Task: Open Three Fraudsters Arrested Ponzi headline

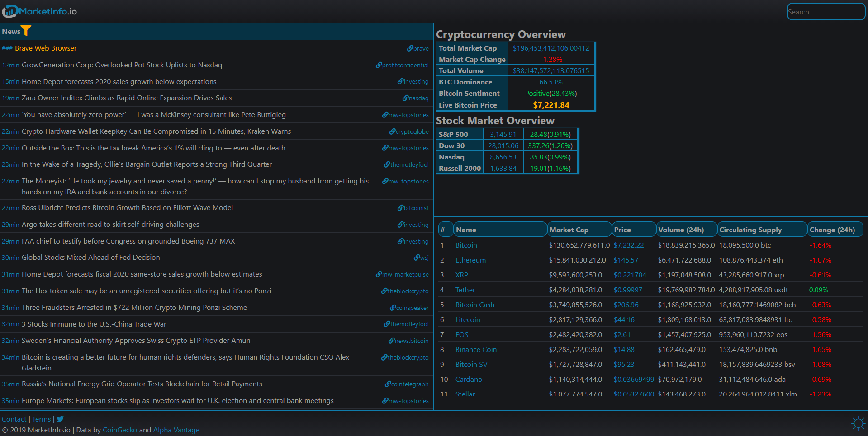Action: [x=134, y=307]
